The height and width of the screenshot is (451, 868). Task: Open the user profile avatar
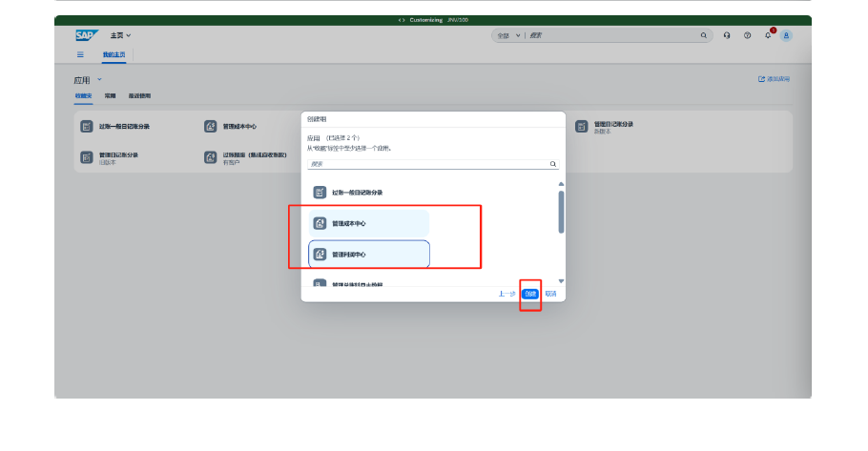coord(786,35)
